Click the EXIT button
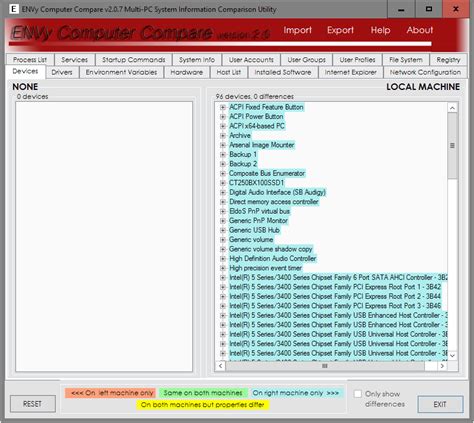 pyautogui.click(x=440, y=404)
